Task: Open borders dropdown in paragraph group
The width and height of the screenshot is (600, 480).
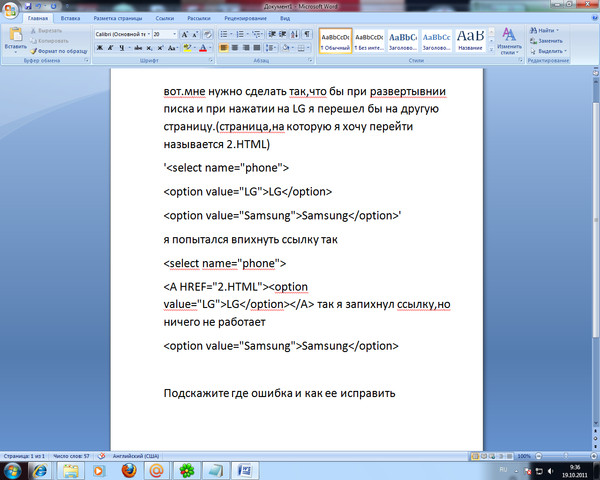Action: (308, 48)
